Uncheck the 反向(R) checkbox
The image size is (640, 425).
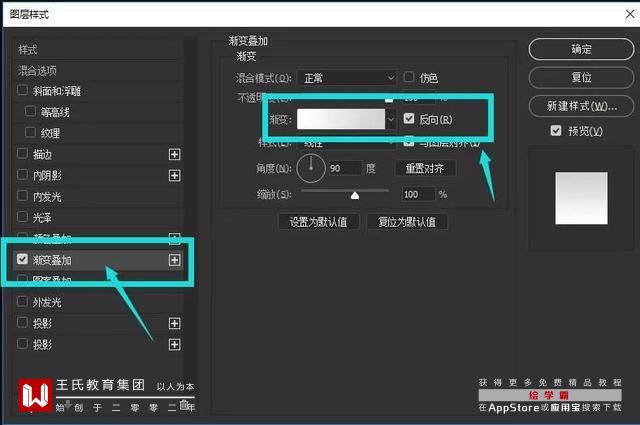409,118
